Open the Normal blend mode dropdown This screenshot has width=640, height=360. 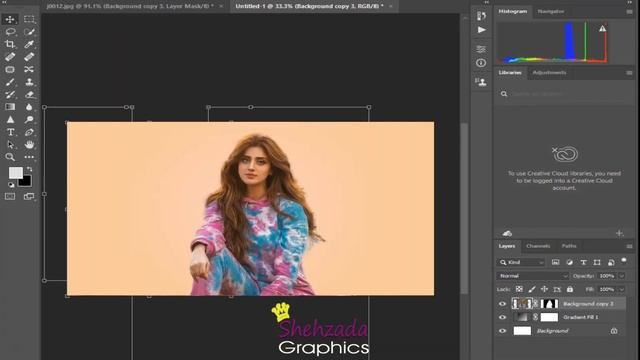pos(533,276)
